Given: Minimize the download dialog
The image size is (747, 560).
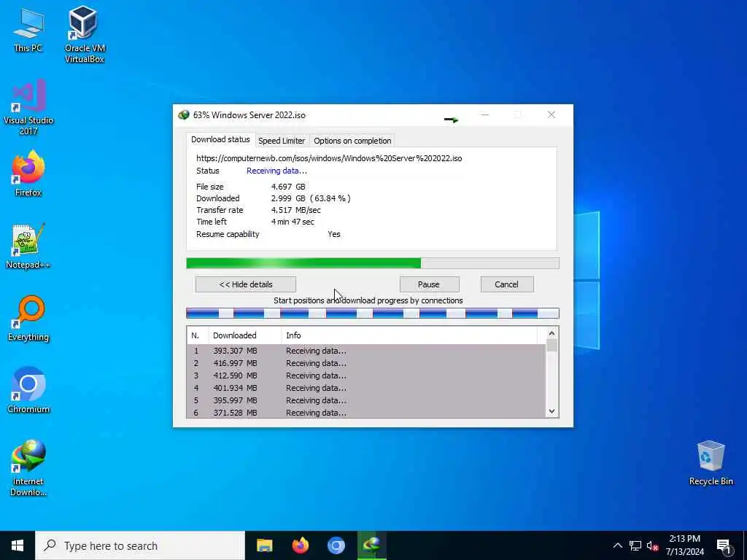Looking at the screenshot, I should pyautogui.click(x=485, y=114).
